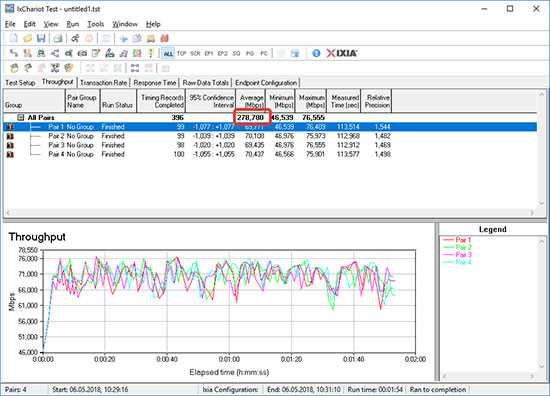This screenshot has width=550, height=396.
Task: Select the Pair 3 No Group row
Action: pyautogui.click(x=270, y=145)
